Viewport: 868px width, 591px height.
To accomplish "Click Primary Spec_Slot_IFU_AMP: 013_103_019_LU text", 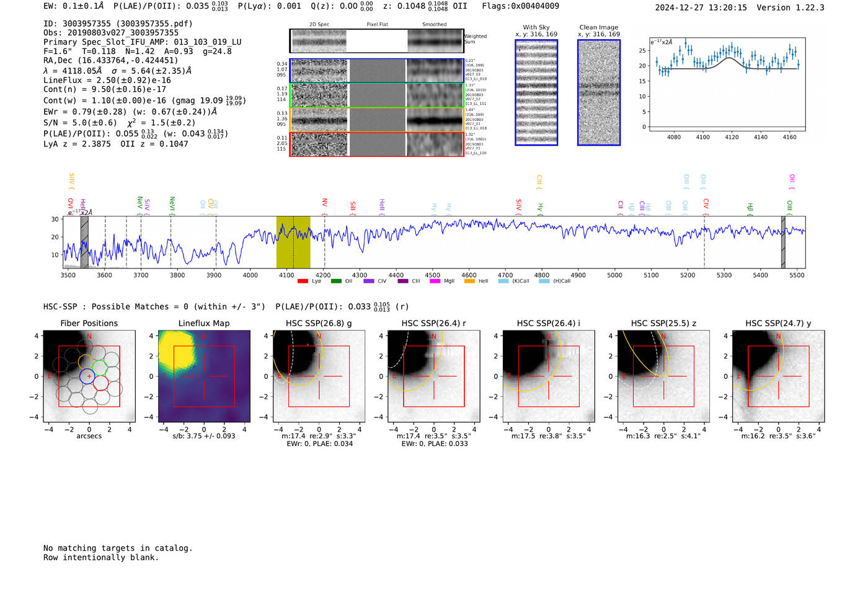I will click(143, 42).
